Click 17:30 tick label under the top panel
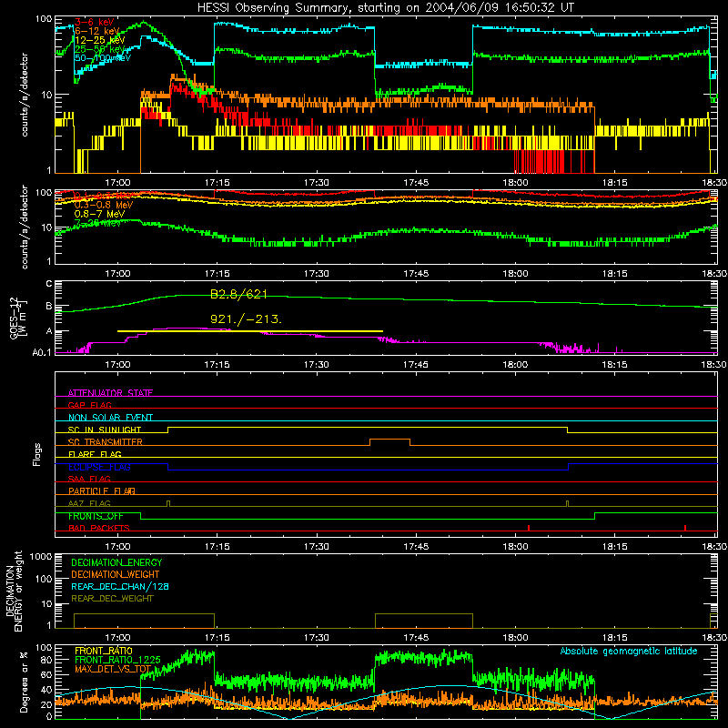Screen dimensions: 728x728 coord(316,183)
